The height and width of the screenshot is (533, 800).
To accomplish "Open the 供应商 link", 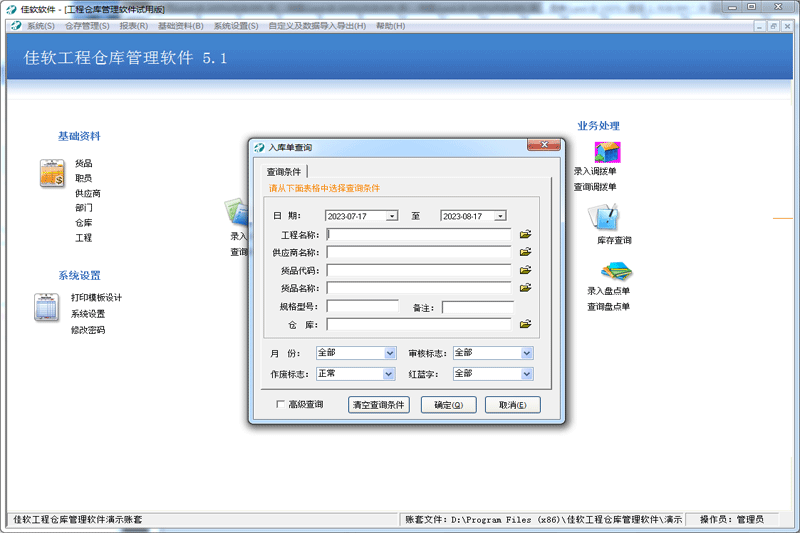I will 88,193.
